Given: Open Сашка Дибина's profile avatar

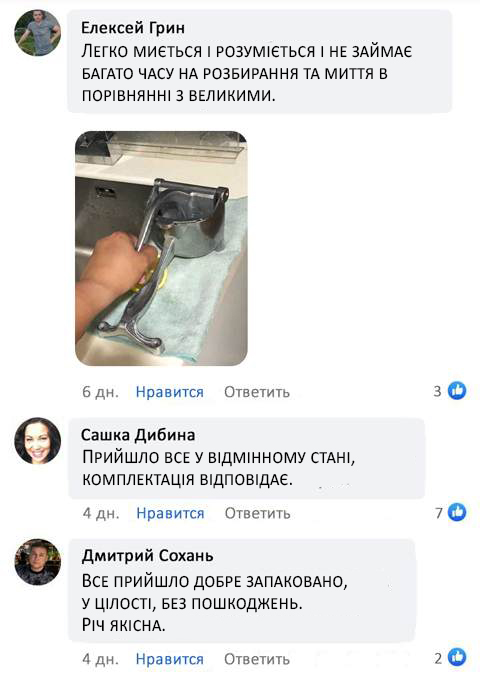Looking at the screenshot, I should point(38,440).
